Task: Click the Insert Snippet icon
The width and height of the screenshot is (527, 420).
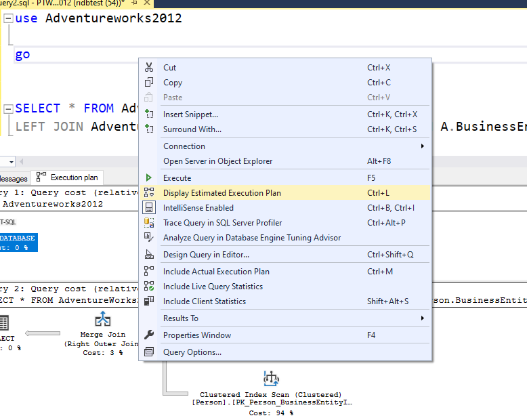Action: 149,114
